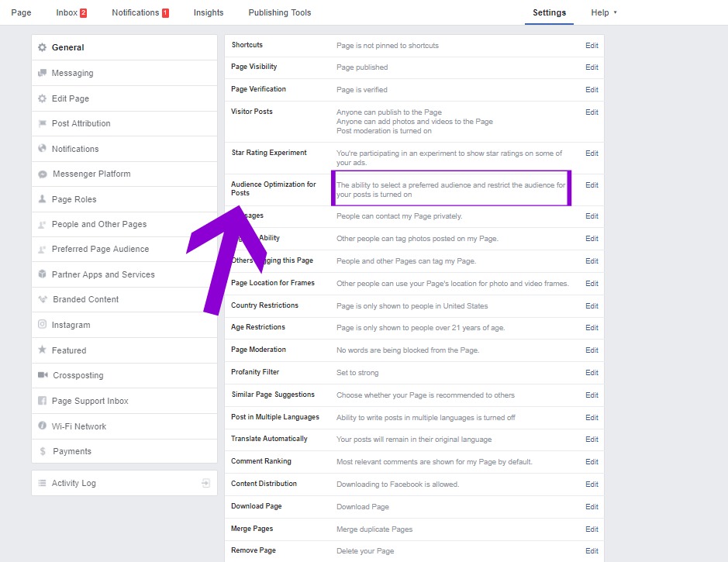Click 'Downloading to Facebook is allowed.' text

(x=398, y=484)
